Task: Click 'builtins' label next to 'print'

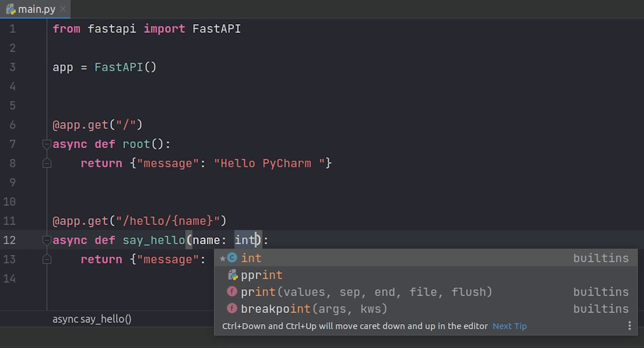Action: click(x=601, y=292)
